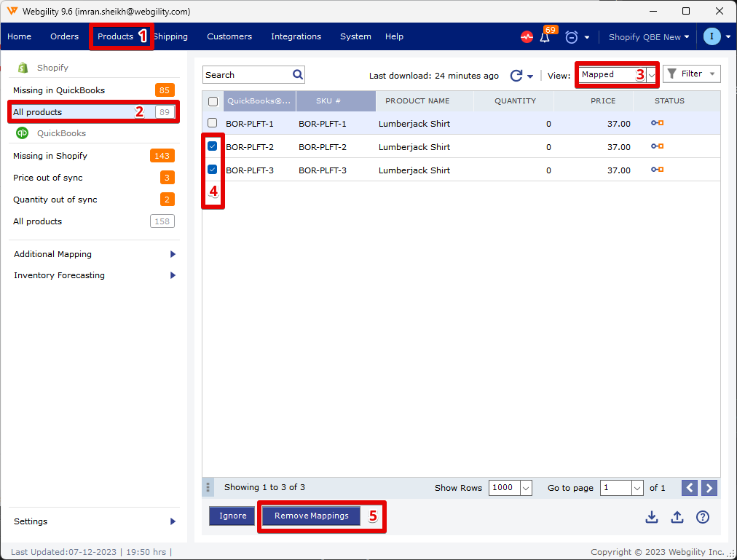Click the health activity pulse icon

(x=527, y=36)
